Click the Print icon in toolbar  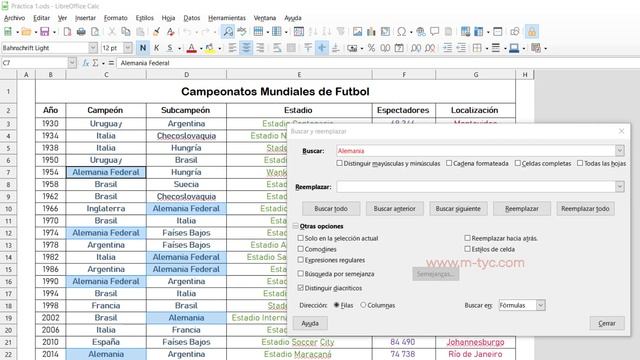(81, 31)
